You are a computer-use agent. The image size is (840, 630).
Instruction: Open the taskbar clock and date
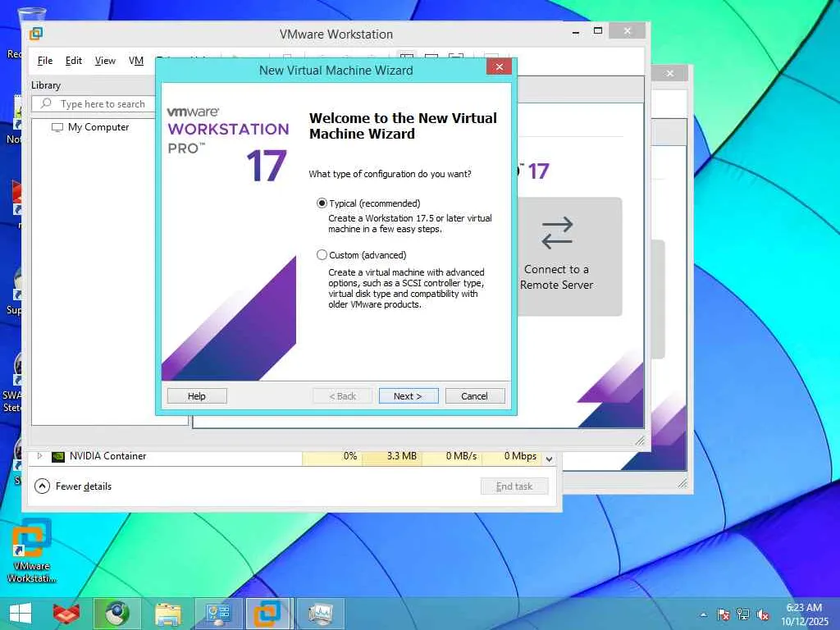[804, 614]
